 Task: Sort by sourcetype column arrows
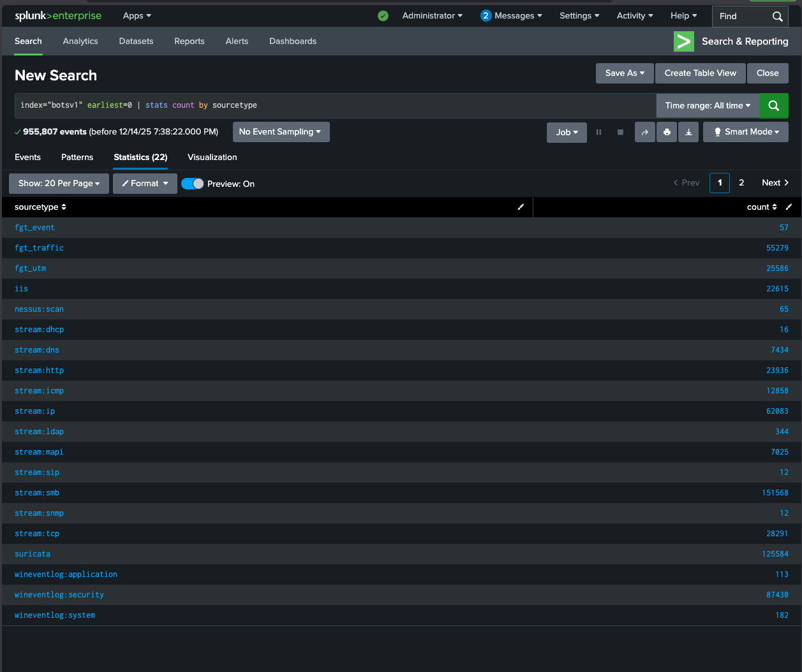pos(64,207)
